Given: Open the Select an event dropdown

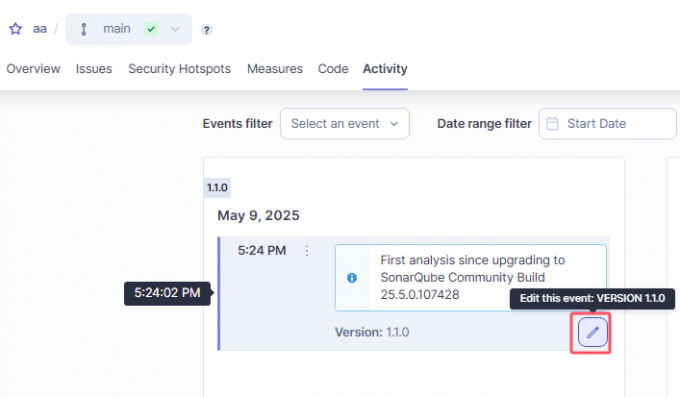Looking at the screenshot, I should (x=345, y=124).
